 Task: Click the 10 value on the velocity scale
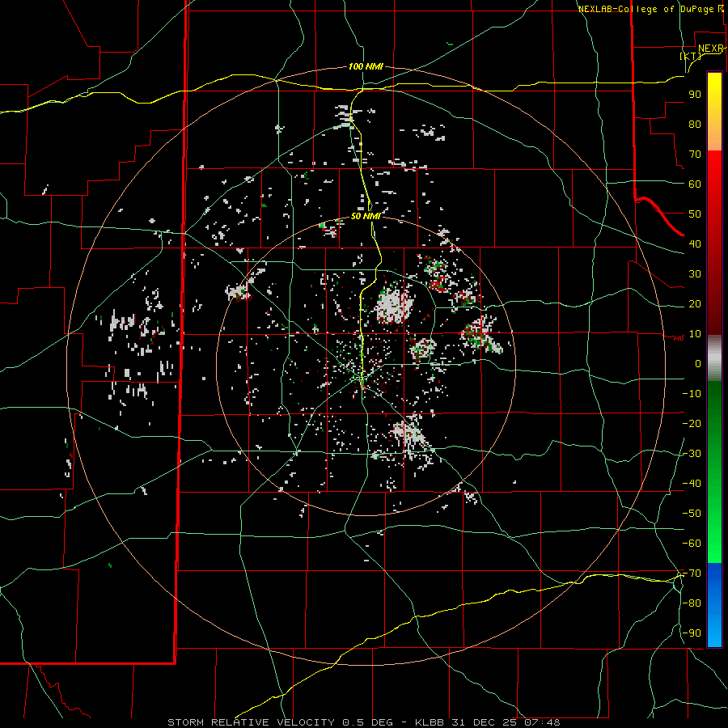pos(695,334)
